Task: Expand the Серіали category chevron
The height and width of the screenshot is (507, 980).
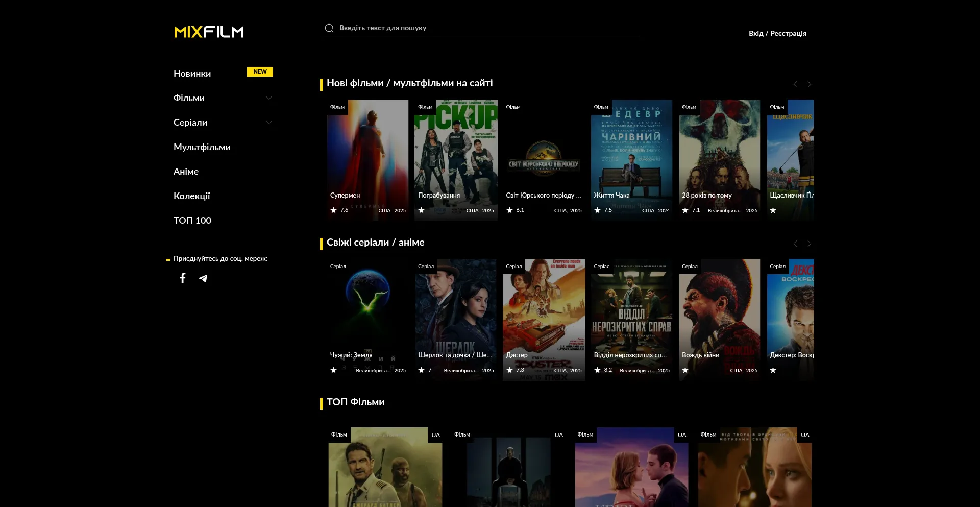Action: click(x=269, y=123)
